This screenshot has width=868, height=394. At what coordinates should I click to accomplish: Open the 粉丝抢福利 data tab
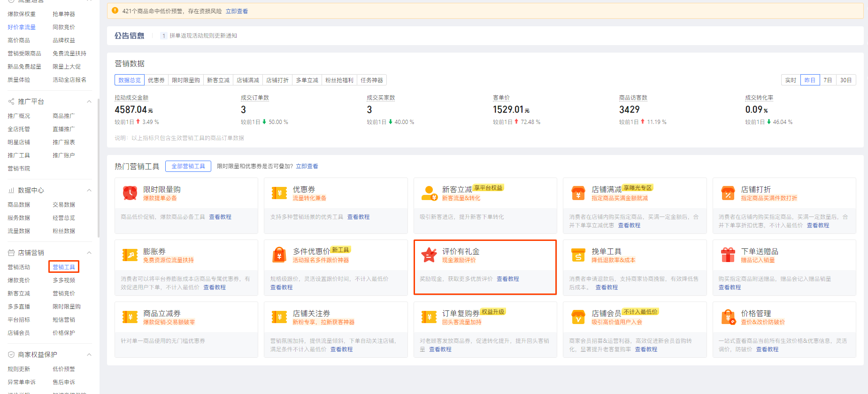pos(339,80)
